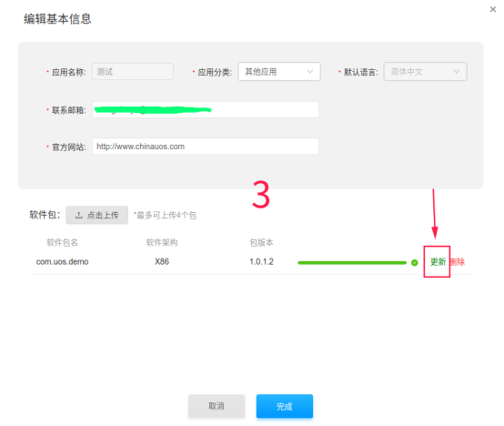Click the 点击上传 button
504x426 pixels.
tap(96, 215)
